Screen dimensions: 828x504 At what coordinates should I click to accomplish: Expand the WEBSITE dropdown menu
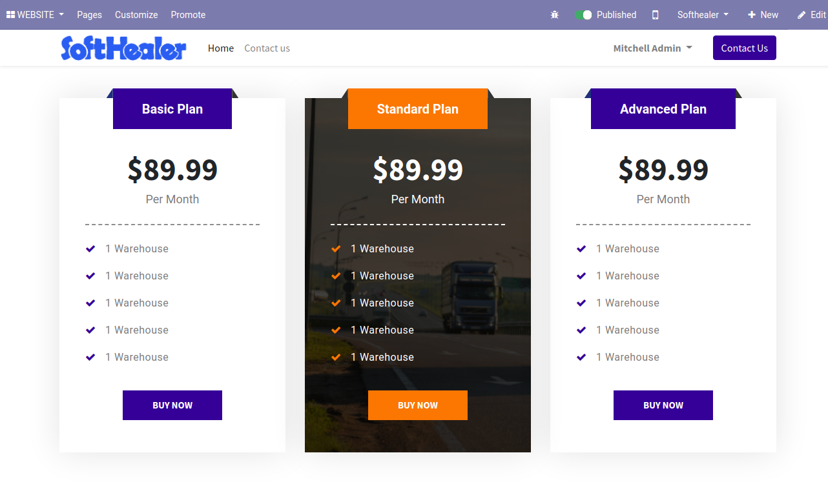(x=36, y=15)
